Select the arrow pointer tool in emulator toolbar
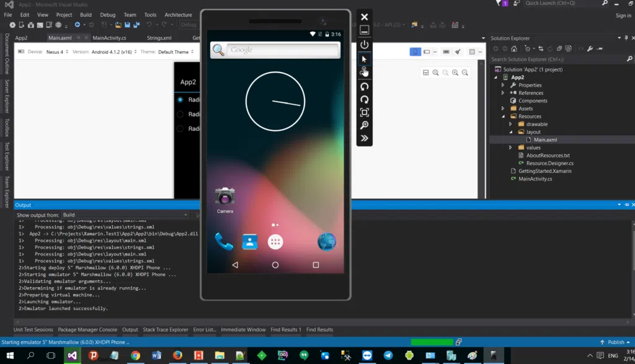 [x=364, y=58]
